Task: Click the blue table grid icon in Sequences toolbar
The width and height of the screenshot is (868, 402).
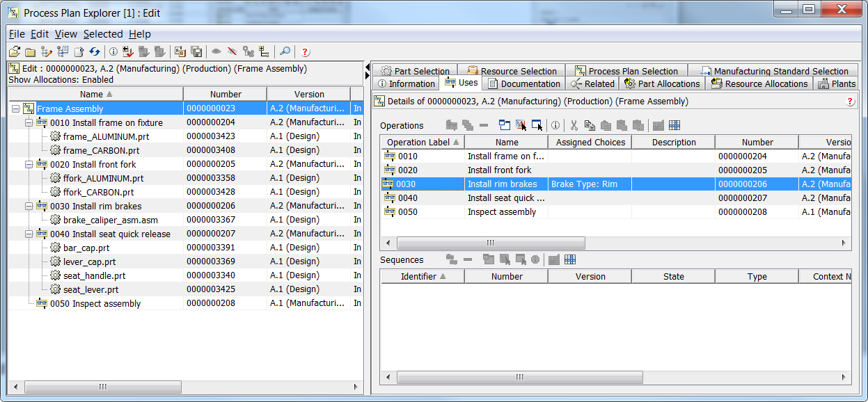Action: click(570, 259)
